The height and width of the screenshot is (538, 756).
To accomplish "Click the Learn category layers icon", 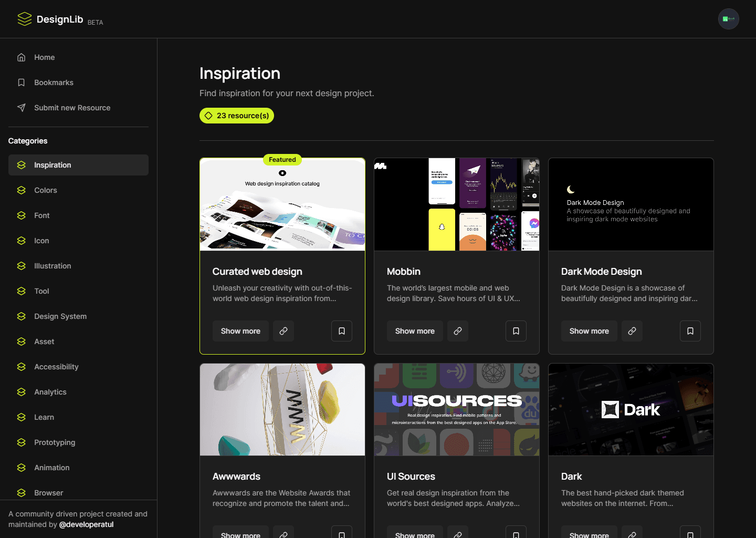I will [22, 417].
